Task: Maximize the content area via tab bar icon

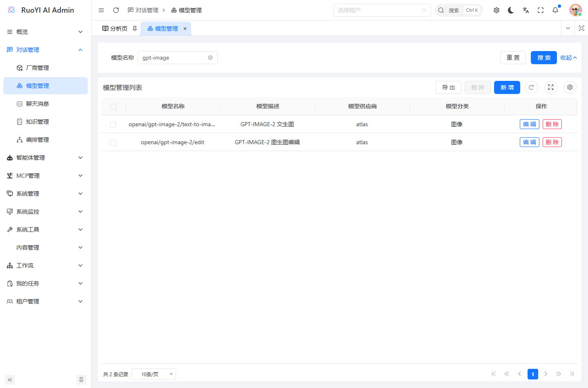Action: click(x=581, y=28)
